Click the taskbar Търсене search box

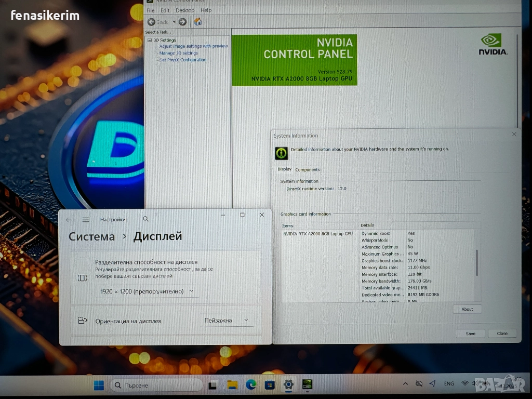coord(157,385)
